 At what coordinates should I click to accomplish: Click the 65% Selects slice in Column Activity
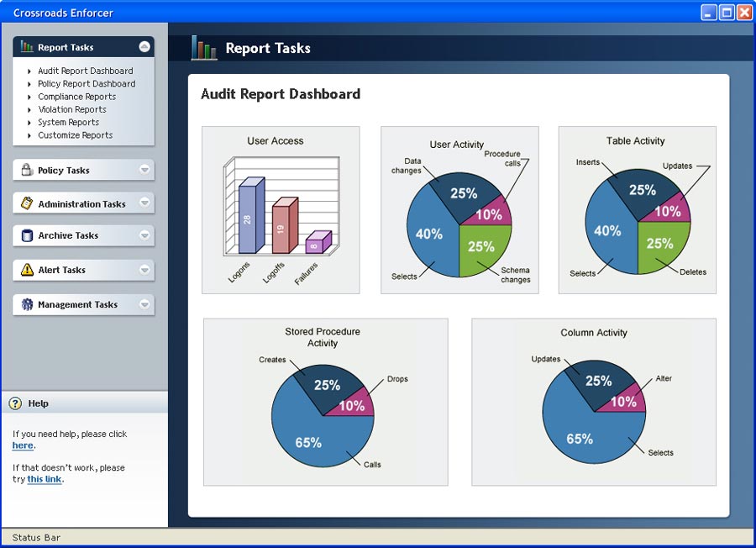580,438
